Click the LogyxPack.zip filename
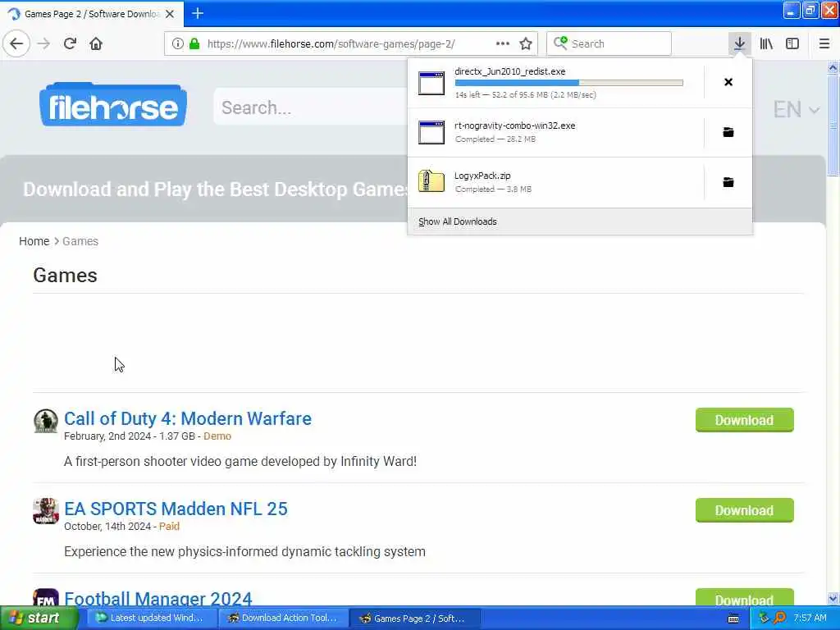The image size is (840, 630). 482,176
